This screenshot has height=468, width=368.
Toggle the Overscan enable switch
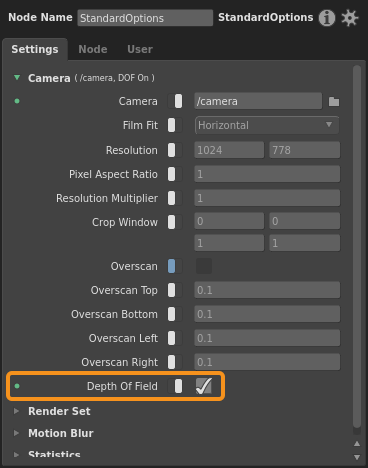(175, 266)
